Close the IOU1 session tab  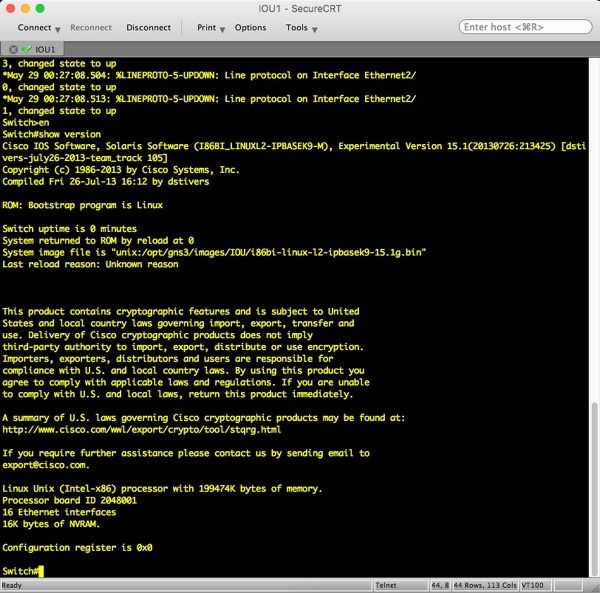13,49
